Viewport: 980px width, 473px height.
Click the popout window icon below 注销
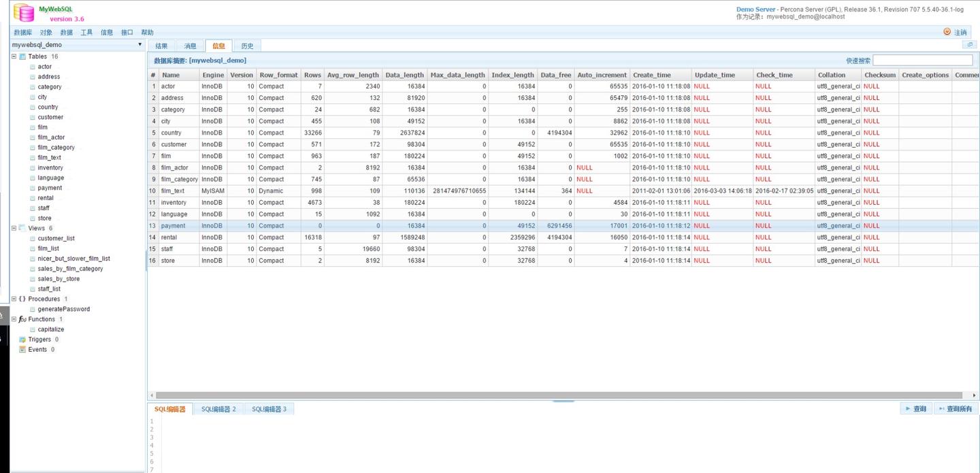(x=970, y=44)
